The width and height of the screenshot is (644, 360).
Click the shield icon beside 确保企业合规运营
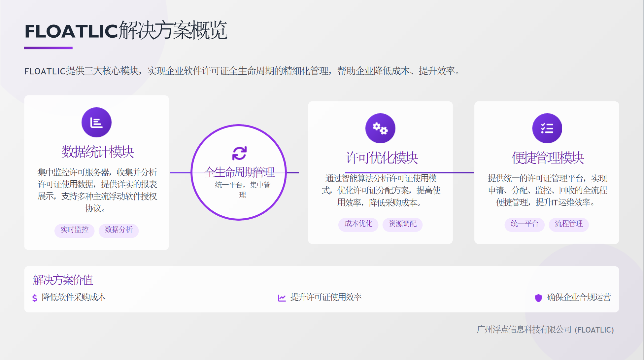point(538,298)
